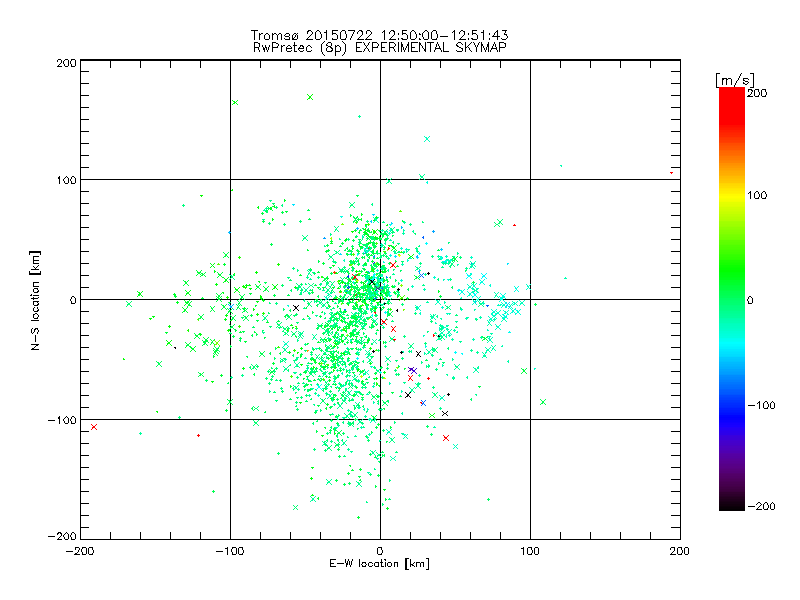Image resolution: width=800 pixels, height=600 pixels.
Task: Select the subtitle 'RwPretec (8p) EXPERIMENTAL SKYMAP'
Action: click(380, 48)
